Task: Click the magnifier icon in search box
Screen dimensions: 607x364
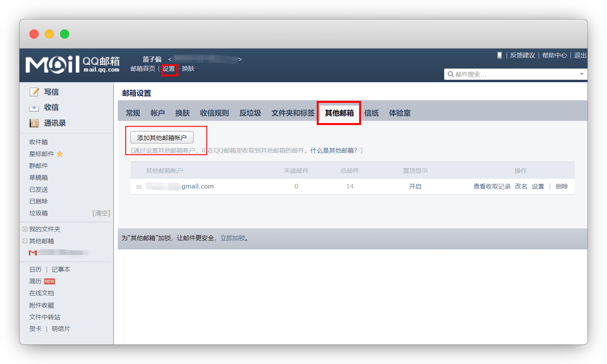Action: point(451,74)
